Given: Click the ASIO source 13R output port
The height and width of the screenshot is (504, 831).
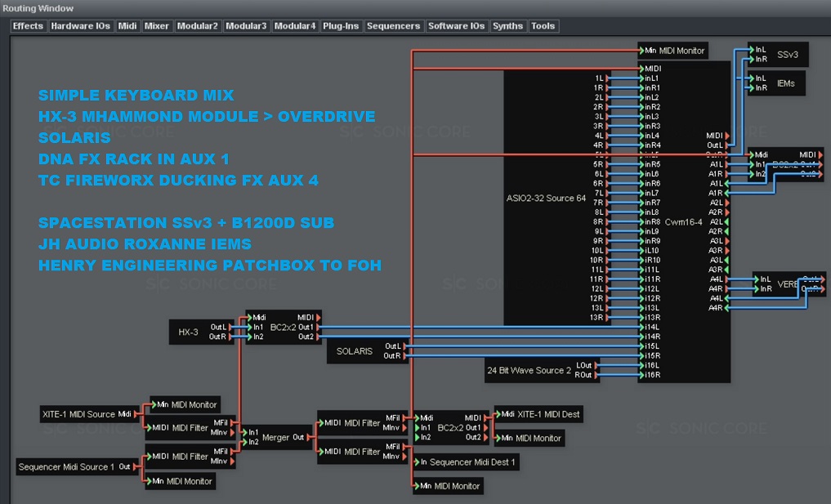Looking at the screenshot, I should [607, 318].
